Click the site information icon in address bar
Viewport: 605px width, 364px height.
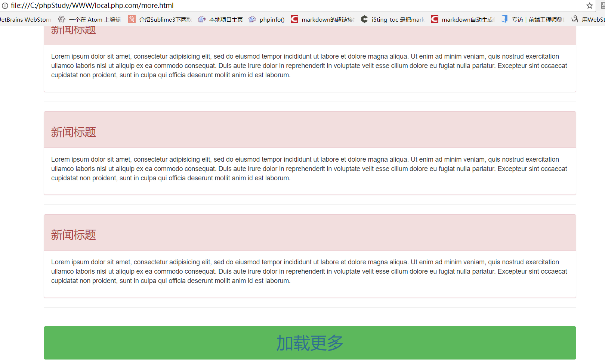click(5, 6)
